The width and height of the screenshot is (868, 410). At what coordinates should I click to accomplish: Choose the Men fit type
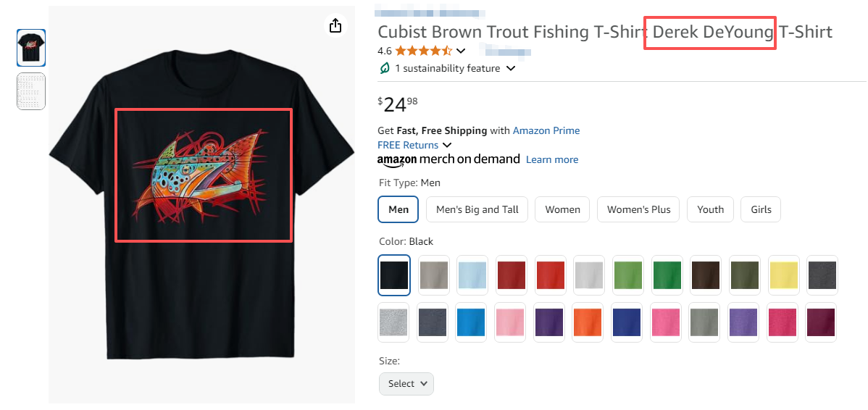(398, 209)
